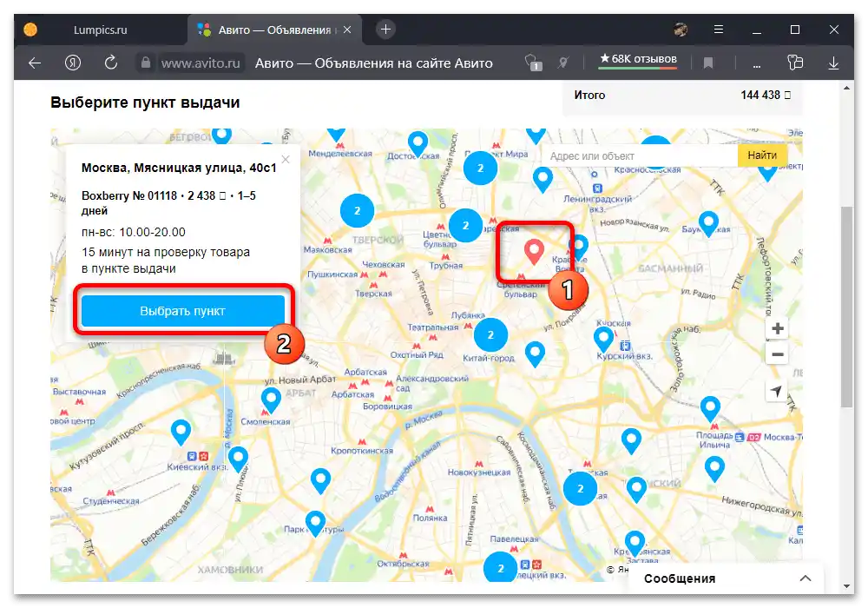Select the pickup pin at Бауманская

pos(708,224)
